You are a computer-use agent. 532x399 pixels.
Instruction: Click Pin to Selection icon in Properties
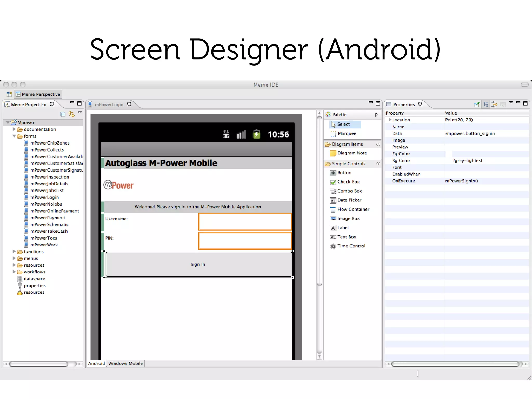coord(476,104)
